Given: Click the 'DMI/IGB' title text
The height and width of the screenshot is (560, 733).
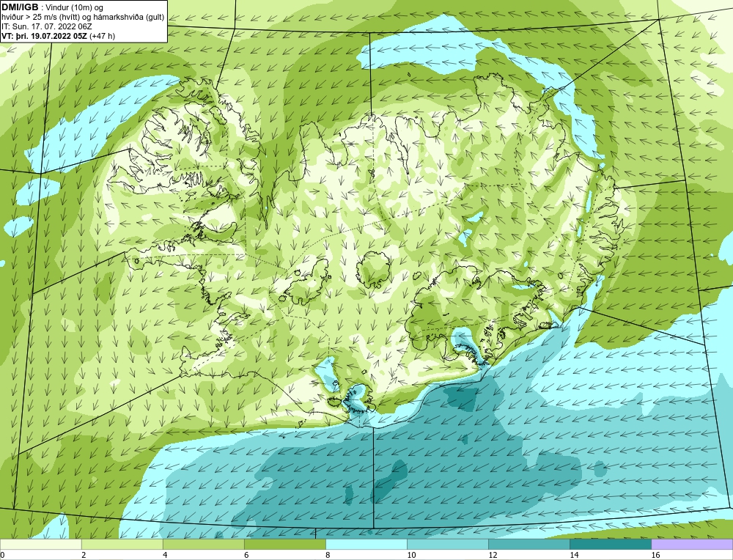Looking at the screenshot, I should tap(20, 7).
